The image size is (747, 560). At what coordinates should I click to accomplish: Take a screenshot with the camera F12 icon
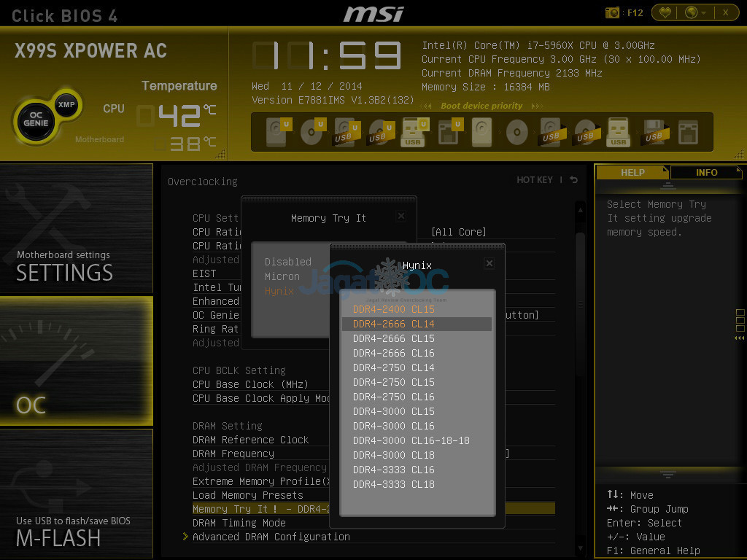click(613, 12)
